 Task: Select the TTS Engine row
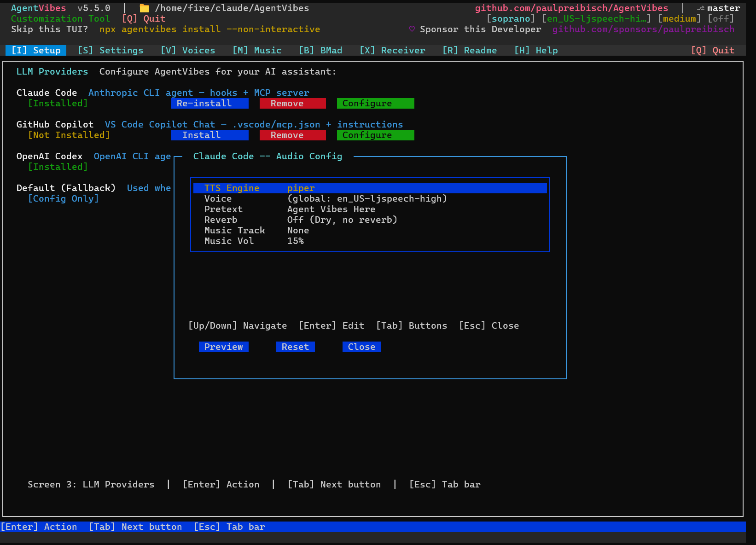pos(370,188)
